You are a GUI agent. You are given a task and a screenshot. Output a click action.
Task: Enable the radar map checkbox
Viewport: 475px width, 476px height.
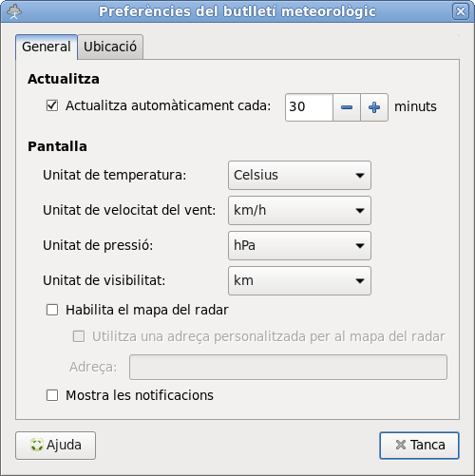pyautogui.click(x=52, y=310)
